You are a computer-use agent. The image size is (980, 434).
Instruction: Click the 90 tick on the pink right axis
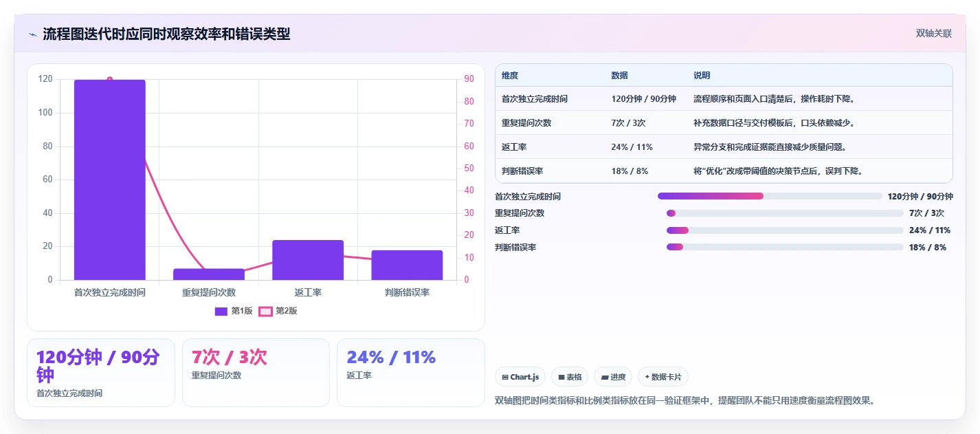(469, 79)
